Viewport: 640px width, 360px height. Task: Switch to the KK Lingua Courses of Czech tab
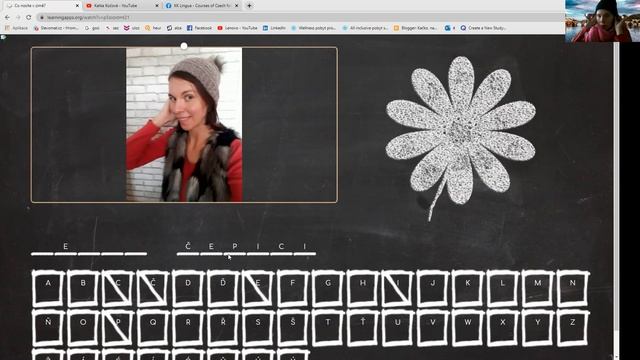coord(201,6)
